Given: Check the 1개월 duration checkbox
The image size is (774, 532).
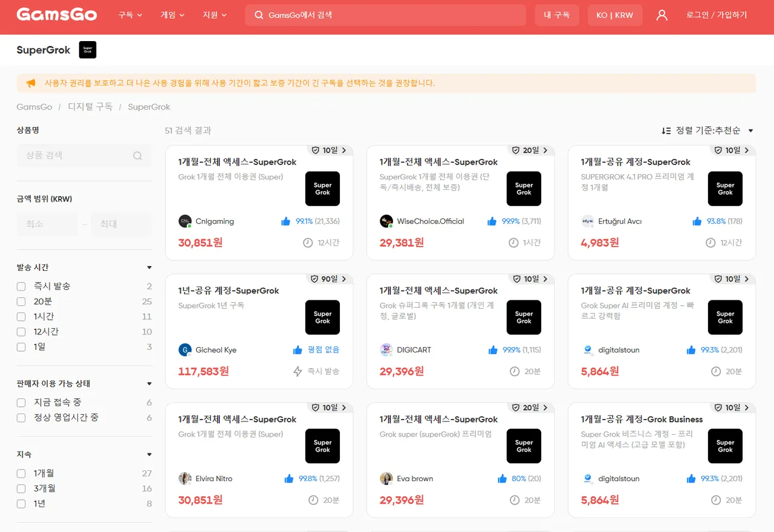Looking at the screenshot, I should pos(21,473).
